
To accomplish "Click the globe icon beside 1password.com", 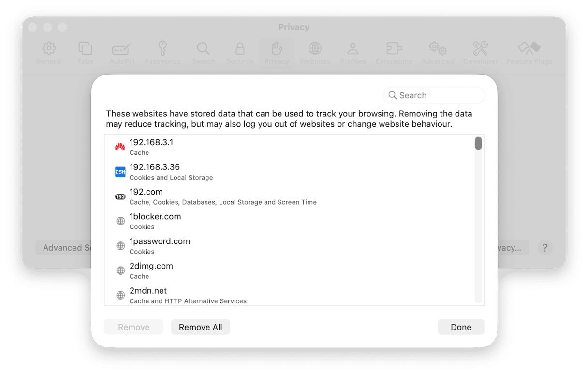I will point(120,246).
